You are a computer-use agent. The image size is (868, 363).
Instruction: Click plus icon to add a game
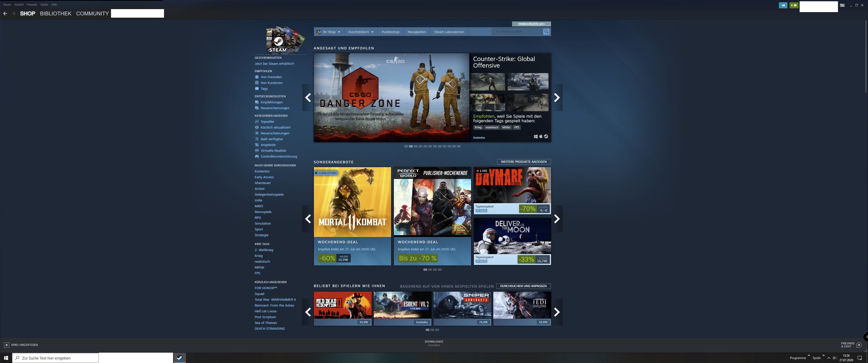[6, 345]
